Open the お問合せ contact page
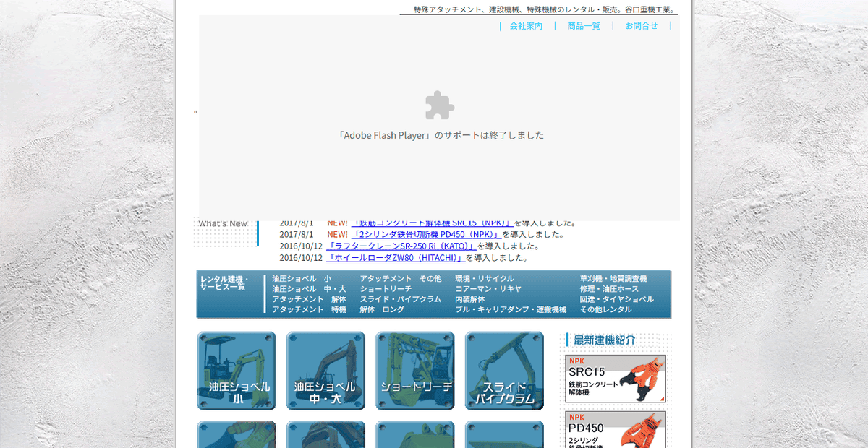The image size is (868, 448). (641, 25)
